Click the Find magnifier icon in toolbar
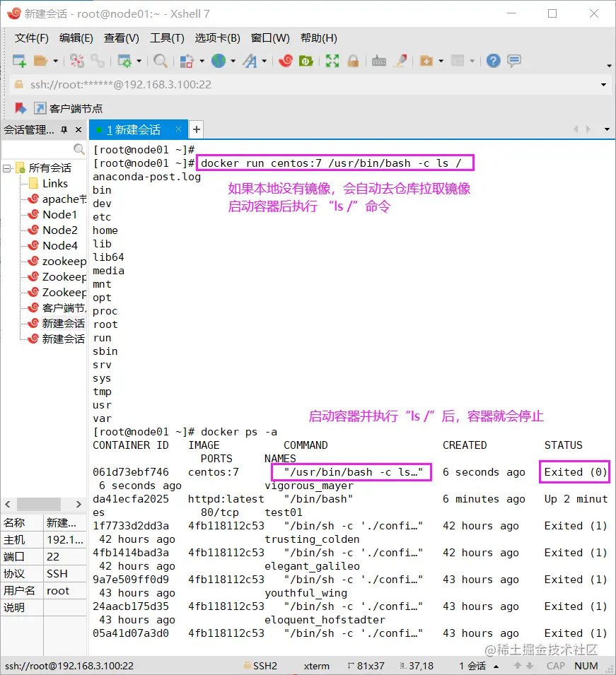The image size is (616, 675). pyautogui.click(x=161, y=61)
